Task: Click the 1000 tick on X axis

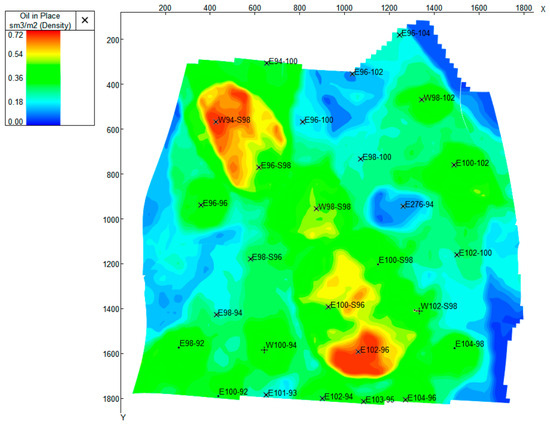Action: coord(344,8)
